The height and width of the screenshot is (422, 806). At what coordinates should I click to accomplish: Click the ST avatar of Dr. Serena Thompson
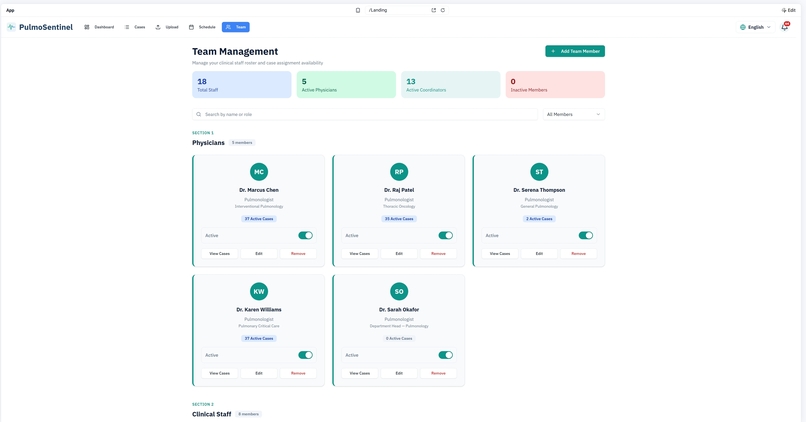coord(539,172)
